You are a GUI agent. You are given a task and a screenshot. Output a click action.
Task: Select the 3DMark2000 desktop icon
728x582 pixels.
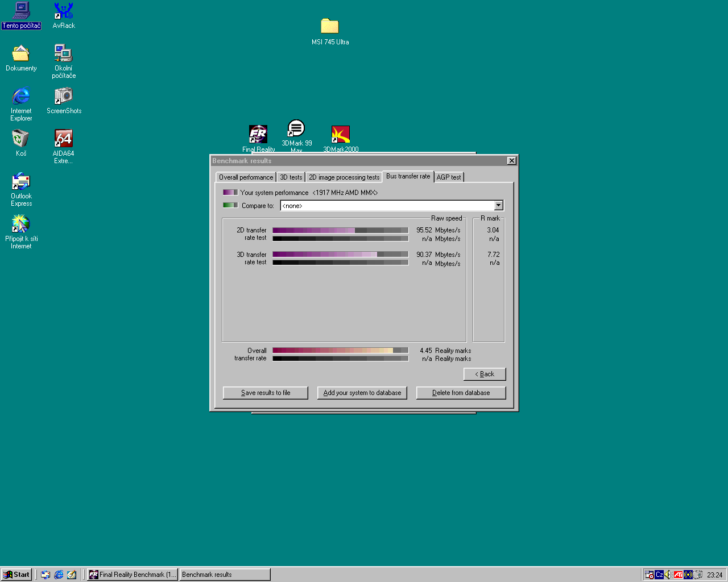pyautogui.click(x=341, y=135)
